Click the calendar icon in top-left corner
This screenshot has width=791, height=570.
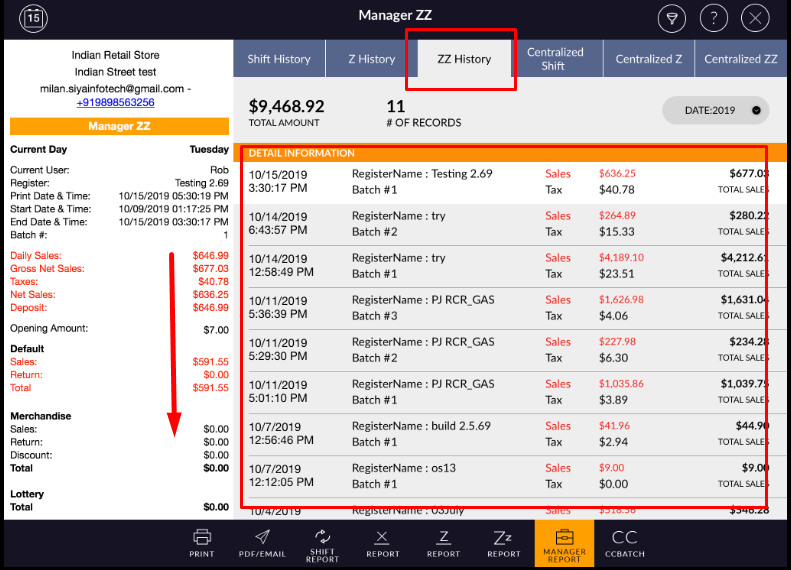point(33,18)
